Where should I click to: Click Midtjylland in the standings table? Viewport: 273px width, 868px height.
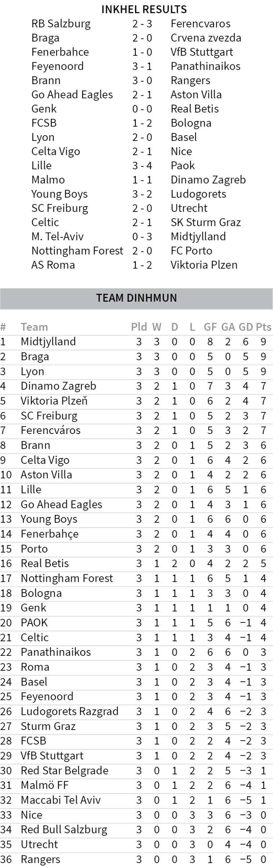click(48, 341)
